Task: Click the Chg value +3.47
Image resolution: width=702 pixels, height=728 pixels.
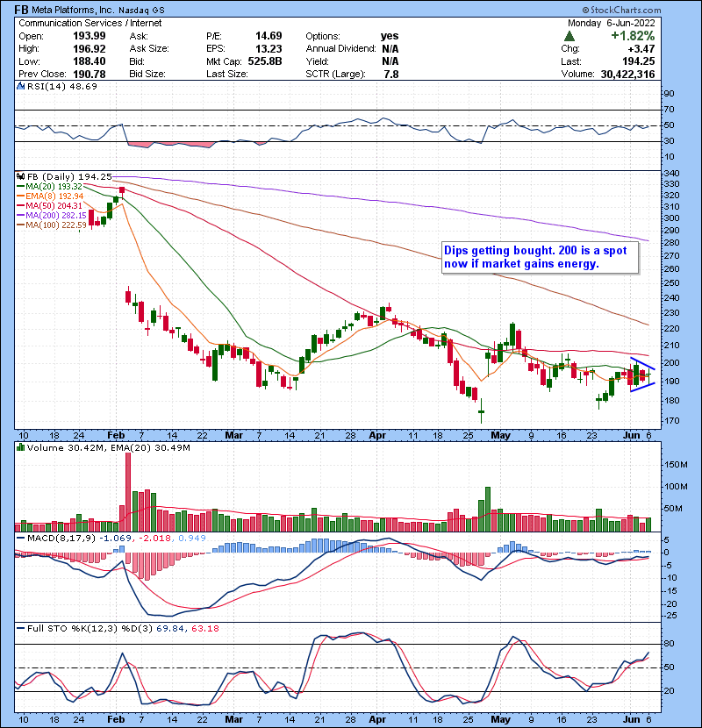Action: [x=641, y=49]
